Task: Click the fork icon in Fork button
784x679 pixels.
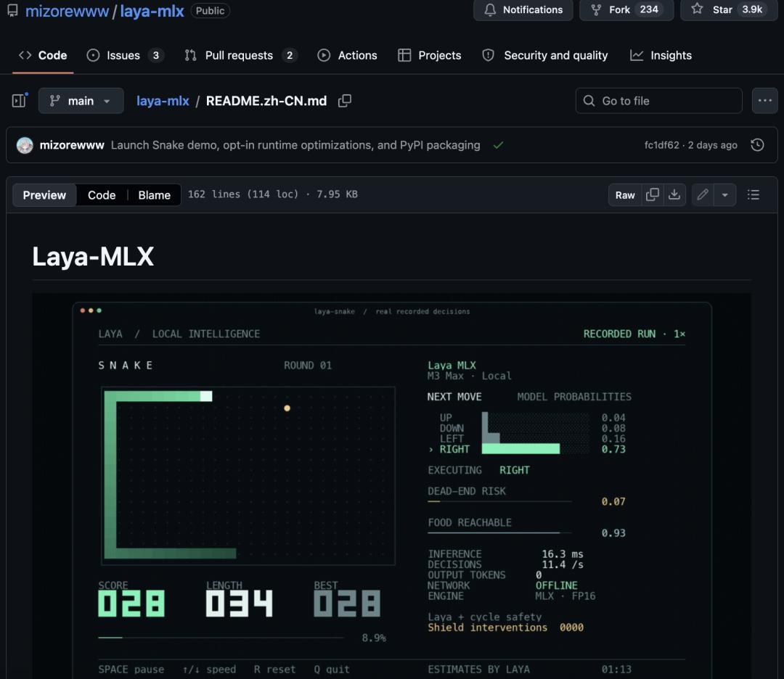Action: [x=596, y=10]
